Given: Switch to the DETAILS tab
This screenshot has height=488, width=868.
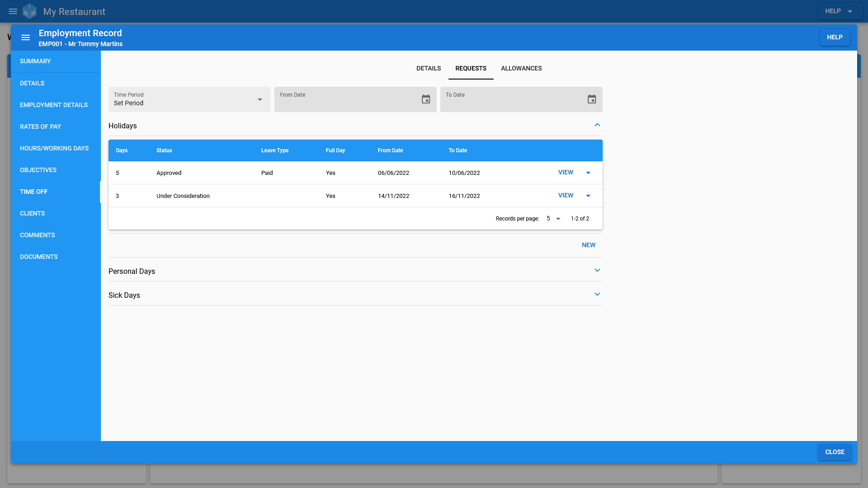Looking at the screenshot, I should [428, 68].
